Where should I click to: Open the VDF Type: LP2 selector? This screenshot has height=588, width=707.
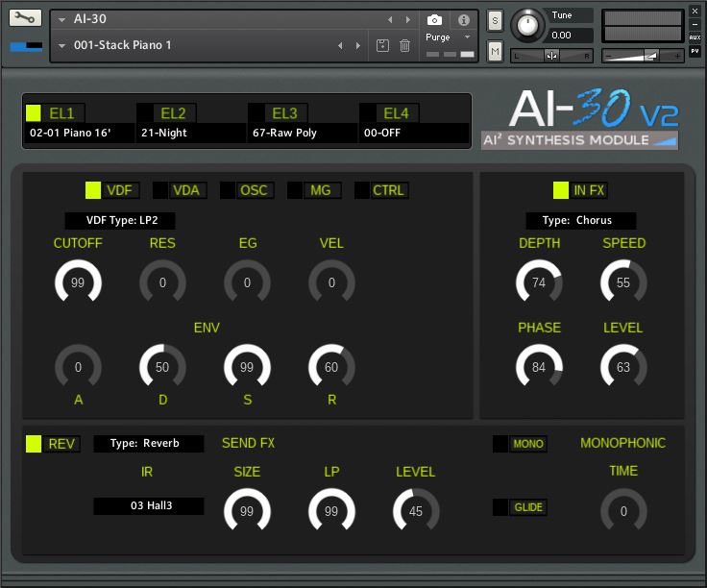pyautogui.click(x=120, y=221)
